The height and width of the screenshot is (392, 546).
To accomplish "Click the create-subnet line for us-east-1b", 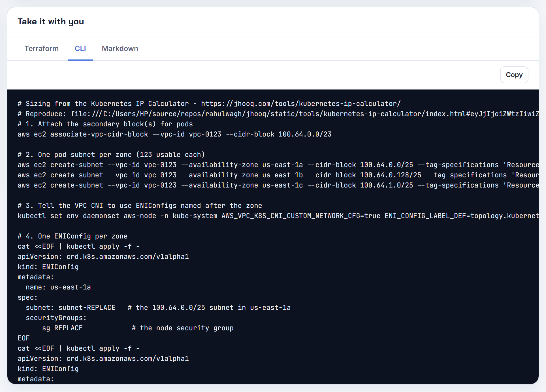I will [x=278, y=175].
